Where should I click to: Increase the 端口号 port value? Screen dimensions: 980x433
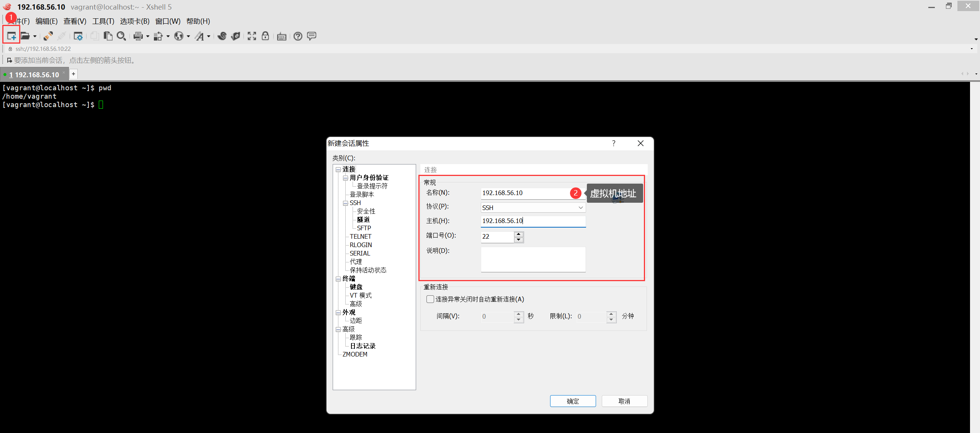pyautogui.click(x=519, y=234)
